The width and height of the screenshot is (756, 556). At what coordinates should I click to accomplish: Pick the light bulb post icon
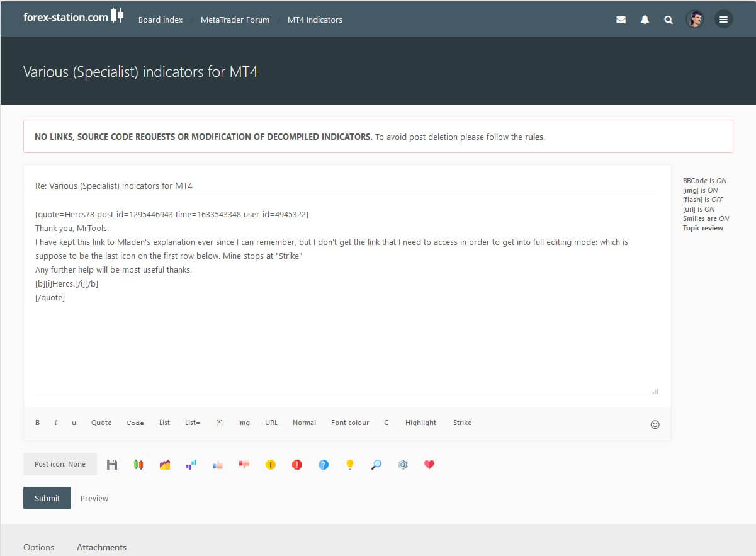click(350, 465)
